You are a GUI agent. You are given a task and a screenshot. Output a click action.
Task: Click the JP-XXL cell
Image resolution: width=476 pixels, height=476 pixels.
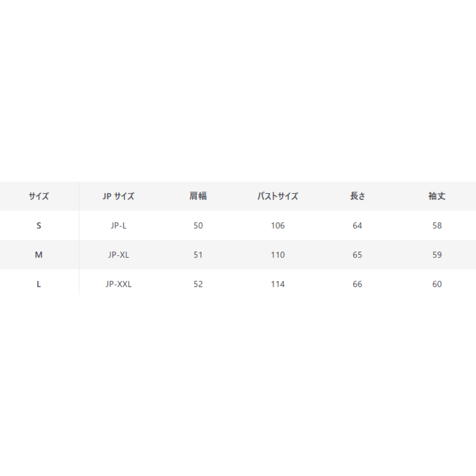[119, 284]
